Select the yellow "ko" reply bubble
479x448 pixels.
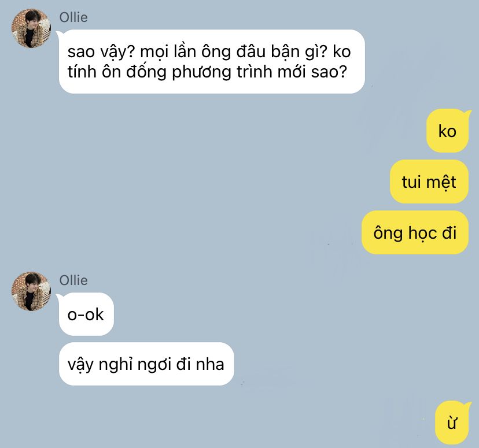coord(447,131)
